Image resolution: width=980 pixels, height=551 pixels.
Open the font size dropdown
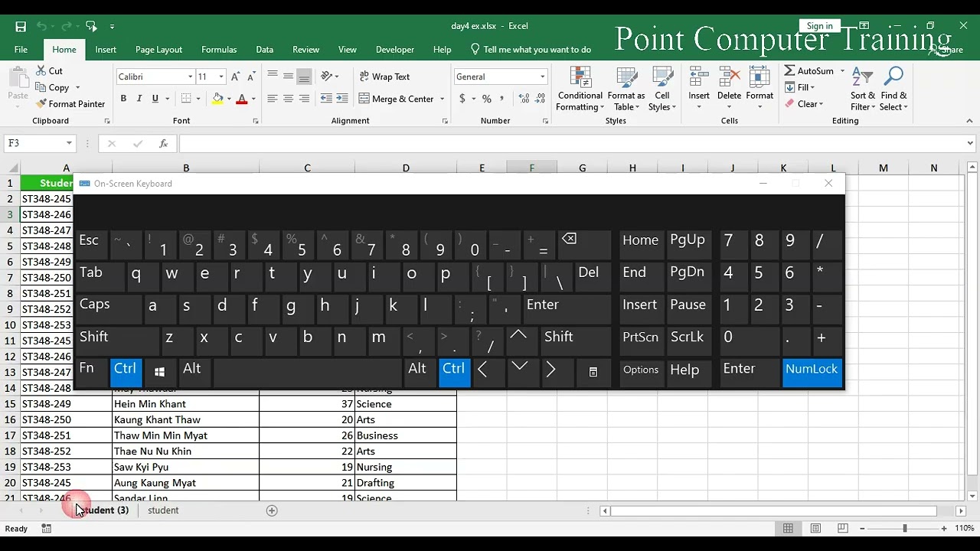pos(221,77)
